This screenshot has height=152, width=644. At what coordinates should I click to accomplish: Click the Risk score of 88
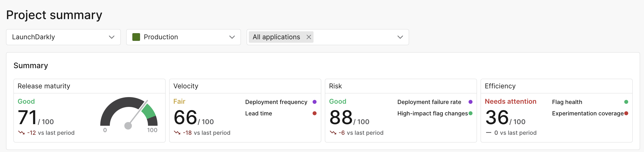tap(341, 118)
